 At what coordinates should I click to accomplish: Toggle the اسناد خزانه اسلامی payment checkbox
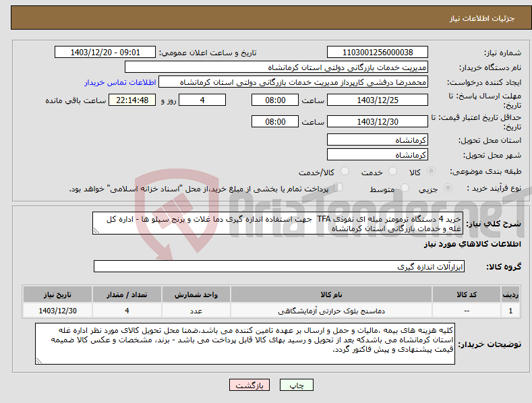pyautogui.click(x=338, y=187)
